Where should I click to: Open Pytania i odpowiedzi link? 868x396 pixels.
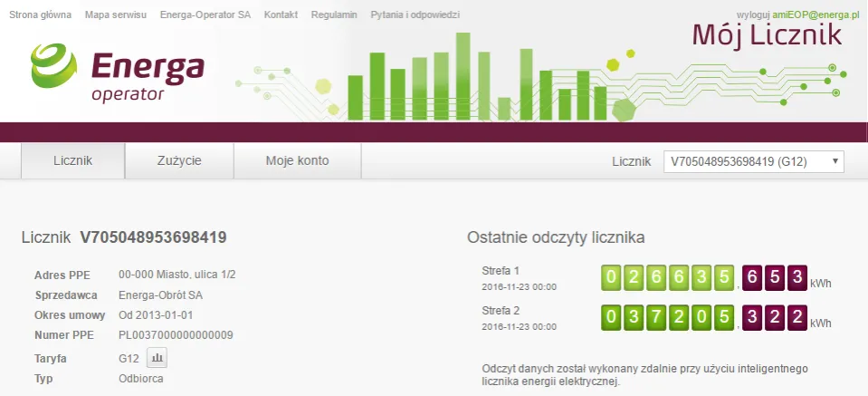pos(415,16)
